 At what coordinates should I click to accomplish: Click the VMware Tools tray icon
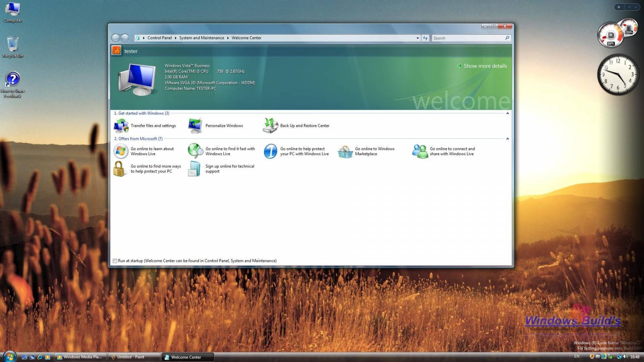(598, 356)
